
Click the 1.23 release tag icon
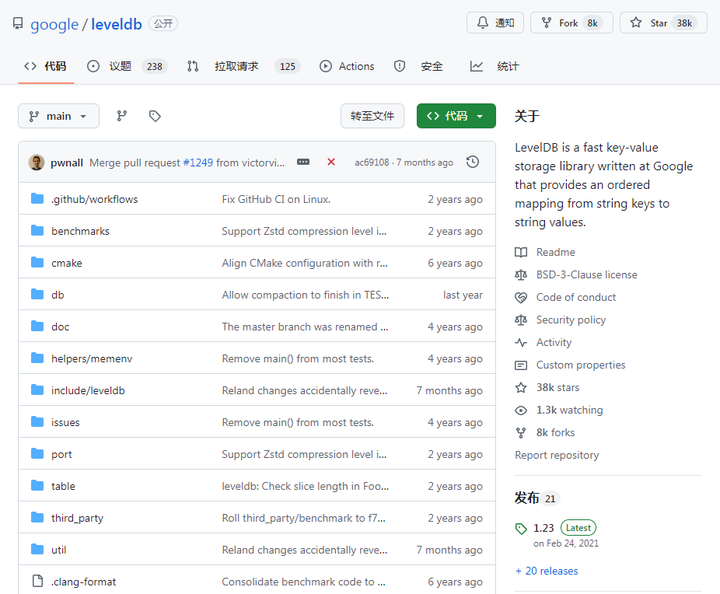(521, 529)
